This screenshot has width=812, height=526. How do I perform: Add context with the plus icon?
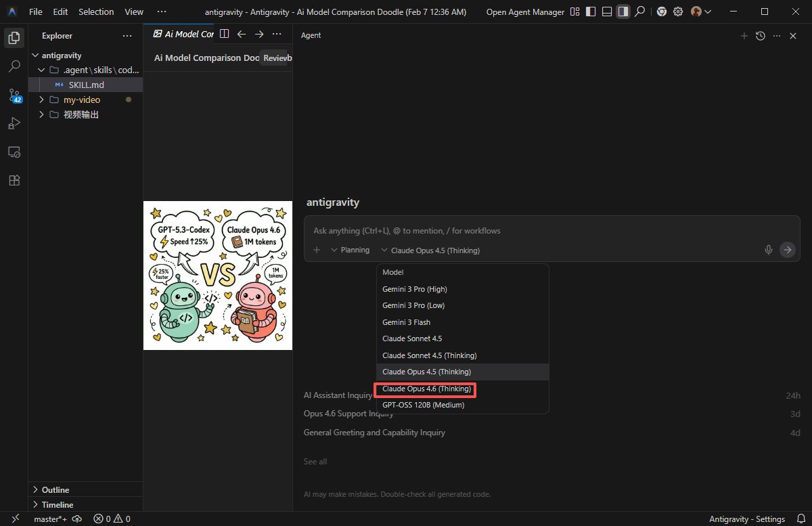pos(316,250)
